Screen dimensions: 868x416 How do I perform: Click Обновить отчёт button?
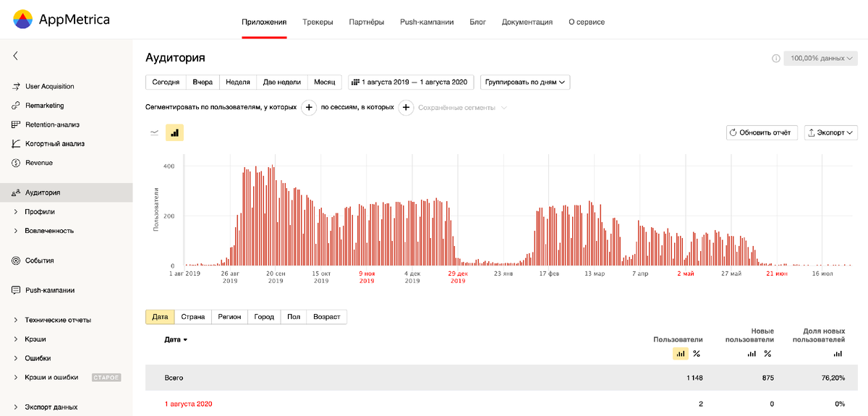click(762, 132)
